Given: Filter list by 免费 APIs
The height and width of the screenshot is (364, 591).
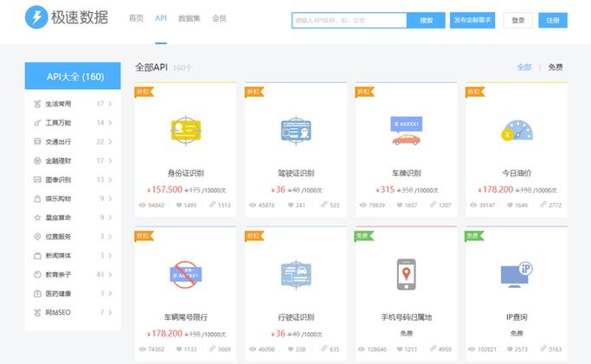Looking at the screenshot, I should point(556,67).
